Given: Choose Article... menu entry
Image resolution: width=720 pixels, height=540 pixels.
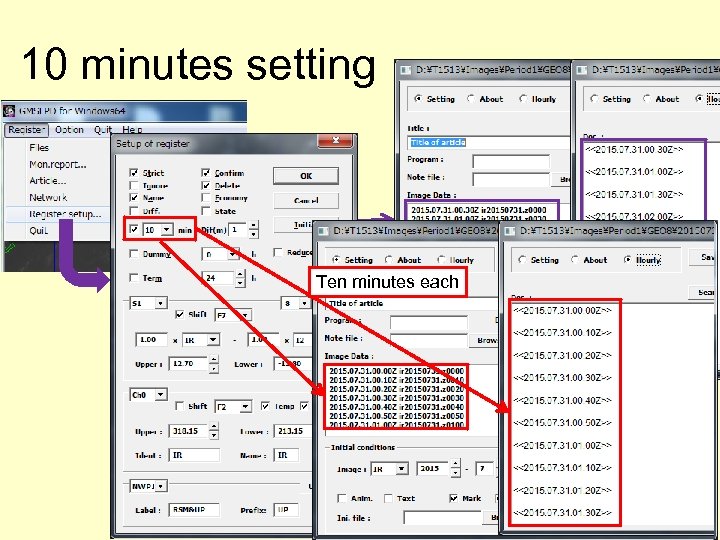Looking at the screenshot, I should [x=47, y=180].
